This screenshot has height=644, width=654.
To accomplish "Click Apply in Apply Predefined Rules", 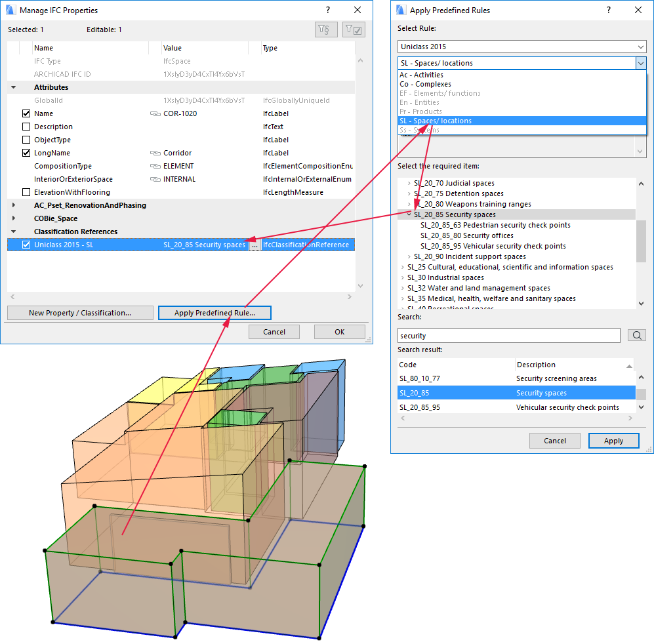I will (613, 441).
